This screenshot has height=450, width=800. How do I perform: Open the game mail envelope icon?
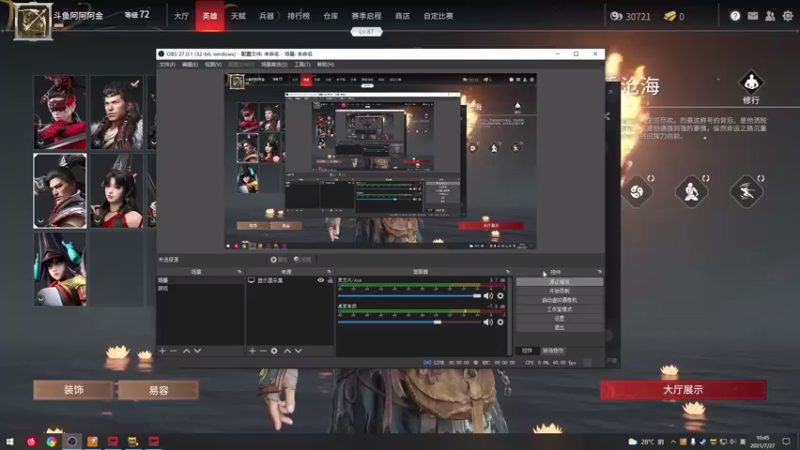coord(753,16)
